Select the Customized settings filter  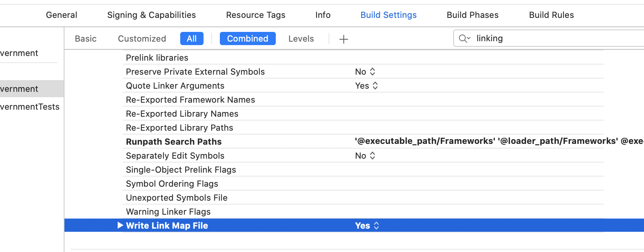142,38
